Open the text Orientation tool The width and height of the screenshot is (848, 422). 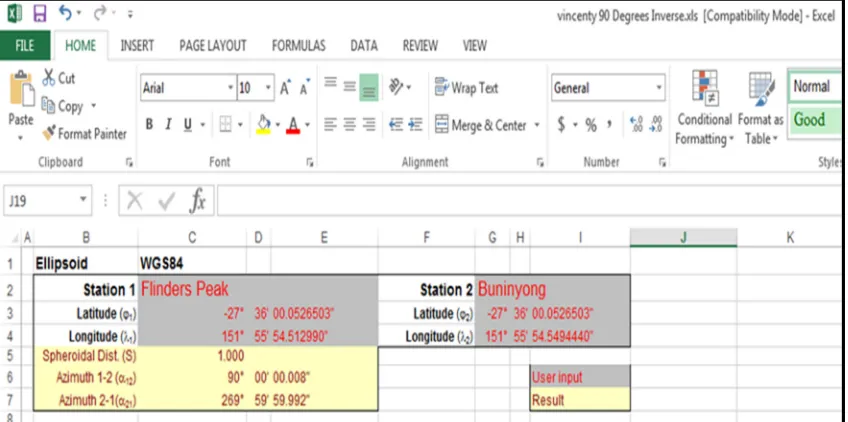click(x=396, y=87)
